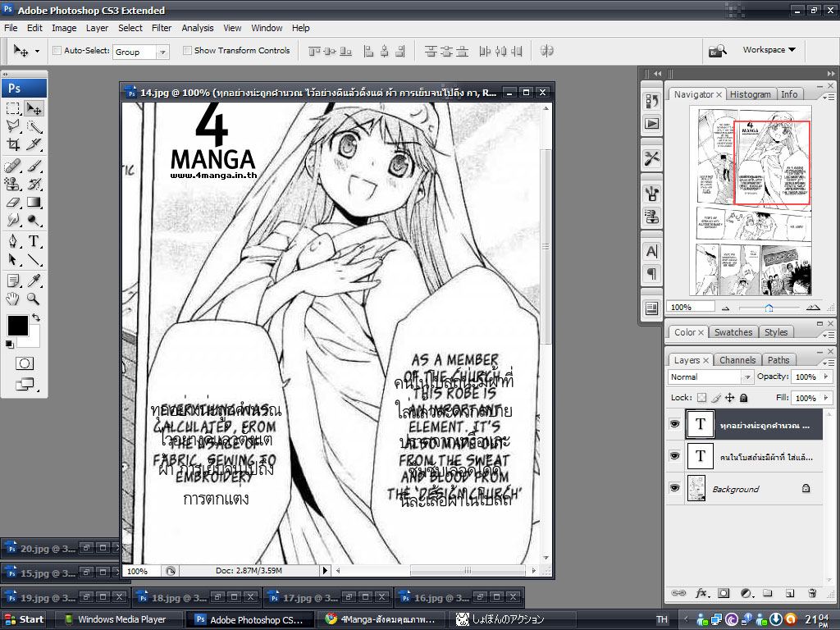Select the Magic Wand tool

coord(34,126)
